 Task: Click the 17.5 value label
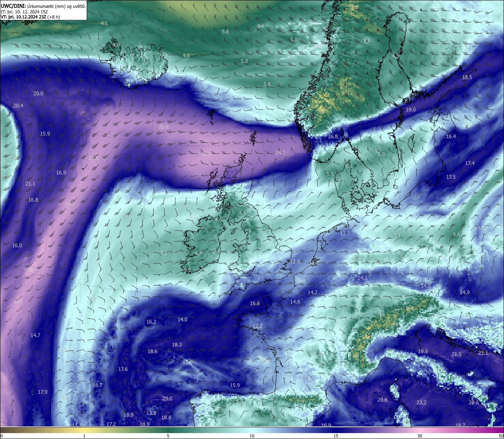(x=451, y=177)
